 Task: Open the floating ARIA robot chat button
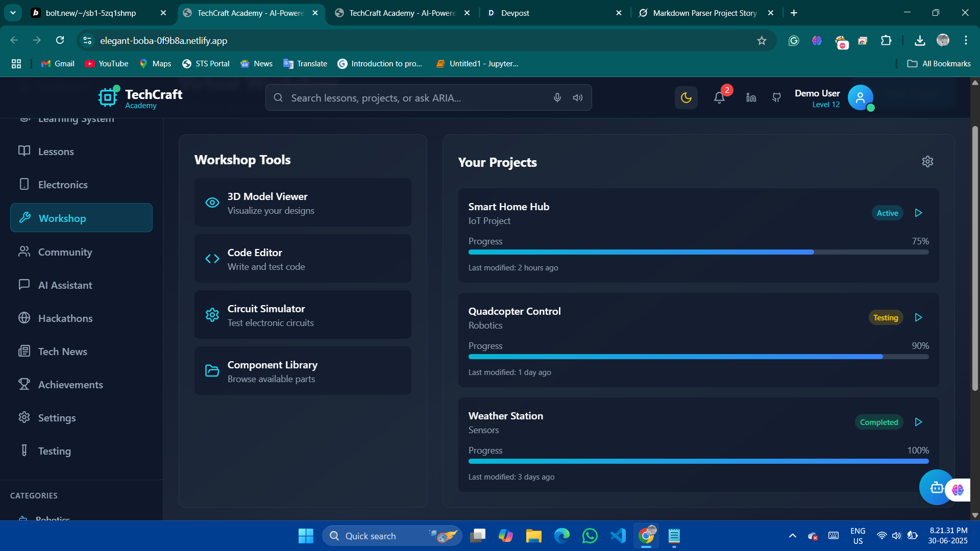(x=936, y=487)
